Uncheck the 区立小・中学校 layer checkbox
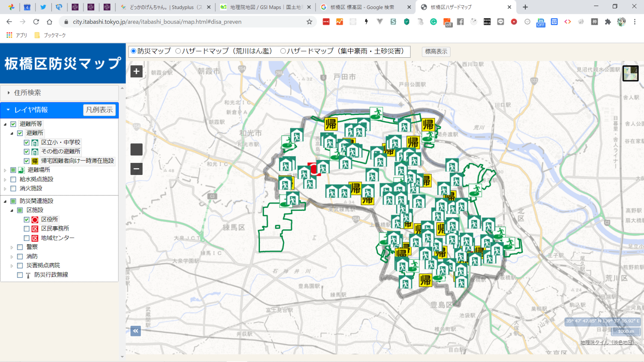Image resolution: width=644 pixels, height=362 pixels. click(27, 143)
